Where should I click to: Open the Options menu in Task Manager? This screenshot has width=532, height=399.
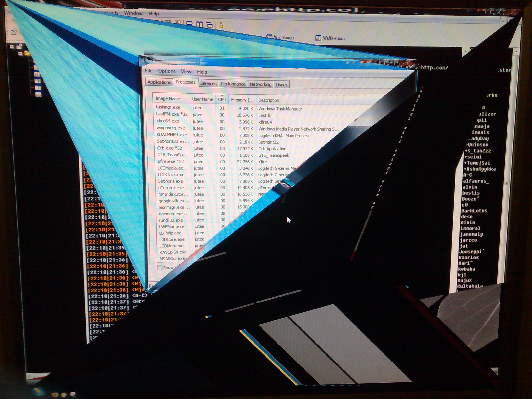click(167, 71)
